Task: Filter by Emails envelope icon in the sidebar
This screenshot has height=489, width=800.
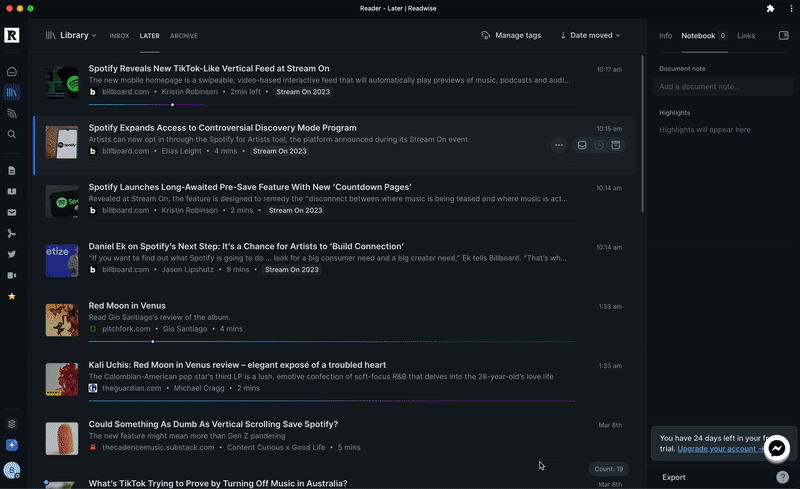Action: click(12, 212)
